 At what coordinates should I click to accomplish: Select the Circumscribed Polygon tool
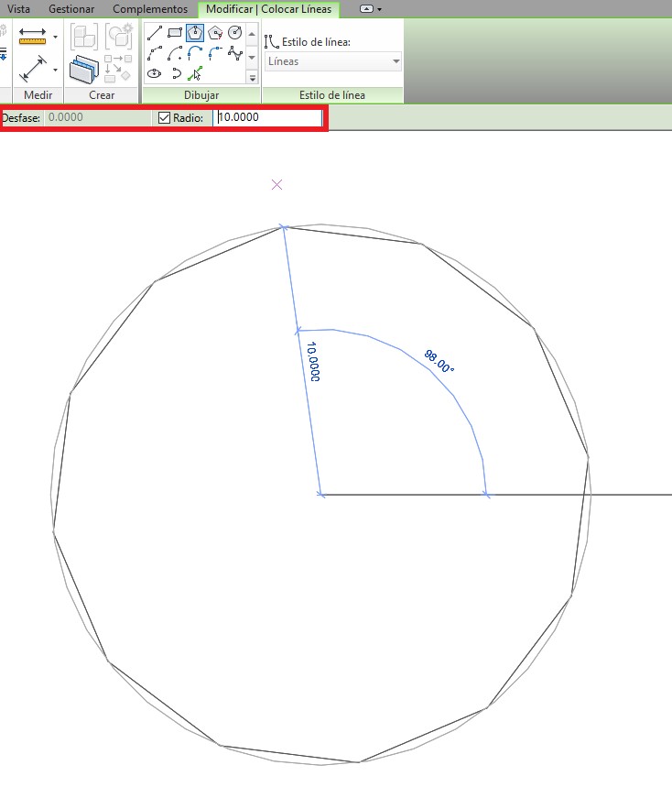[x=215, y=33]
